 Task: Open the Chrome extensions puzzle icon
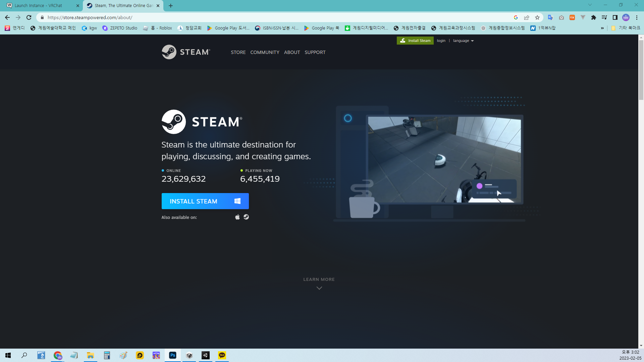pyautogui.click(x=594, y=17)
